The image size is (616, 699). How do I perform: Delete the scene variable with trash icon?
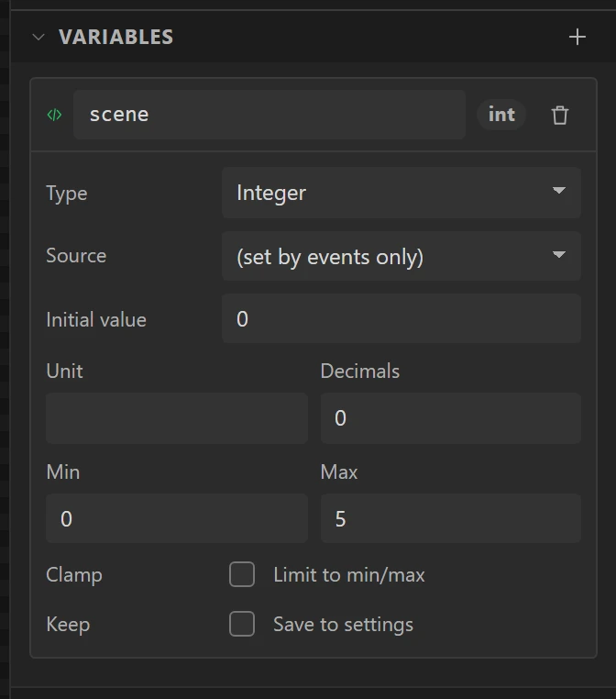[560, 115]
